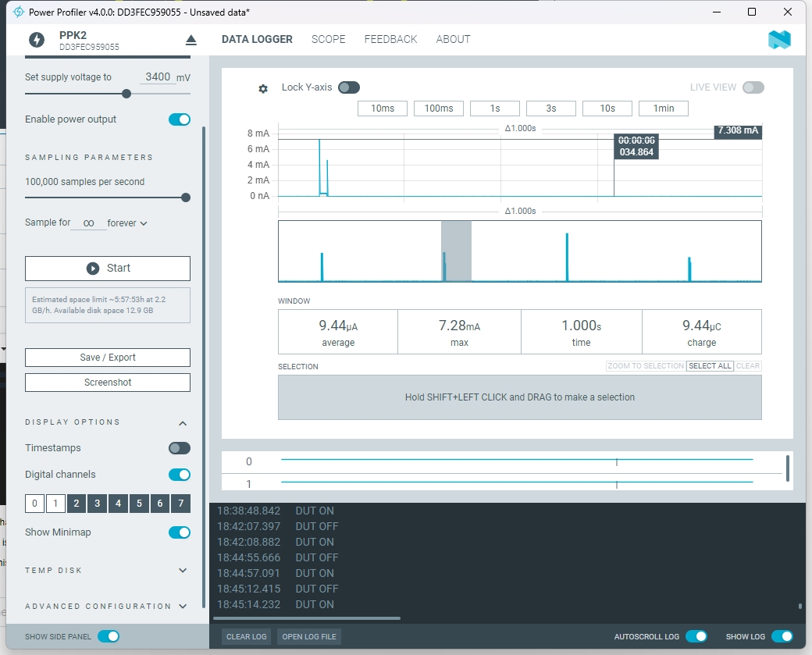
Task: Click the side panel vertical scrollbar
Action: (204, 367)
